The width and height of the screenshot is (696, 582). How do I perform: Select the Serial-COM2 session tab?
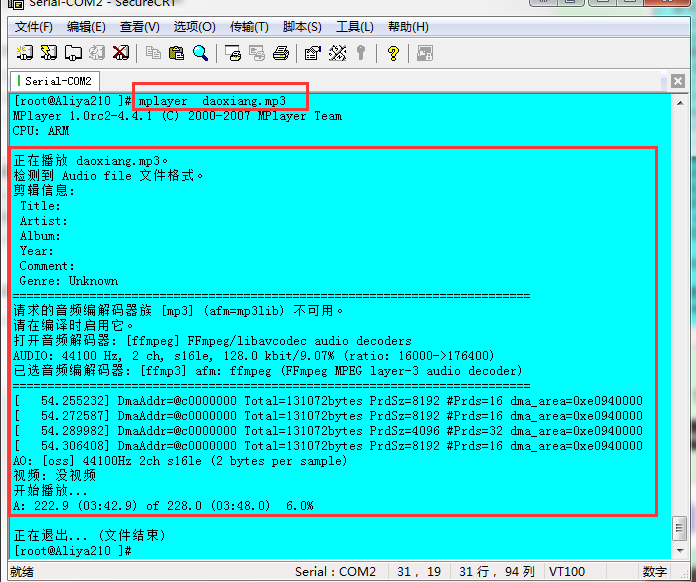click(55, 81)
